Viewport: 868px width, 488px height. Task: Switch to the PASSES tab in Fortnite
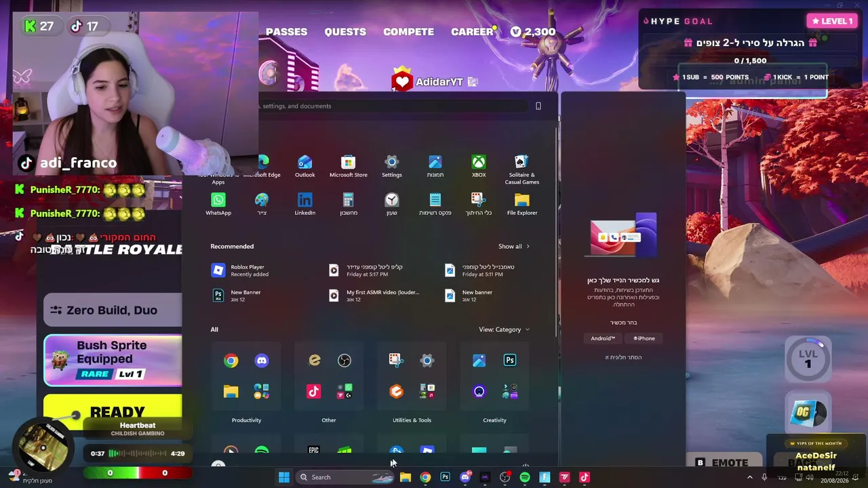point(286,32)
